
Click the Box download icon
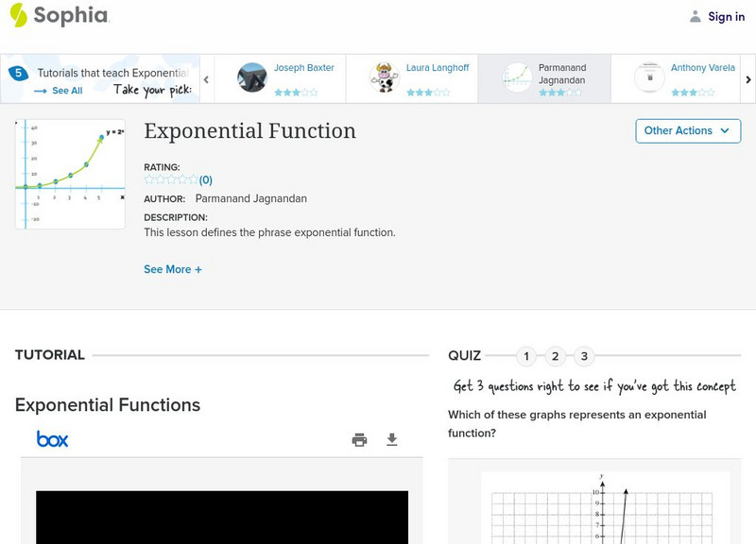pos(392,439)
